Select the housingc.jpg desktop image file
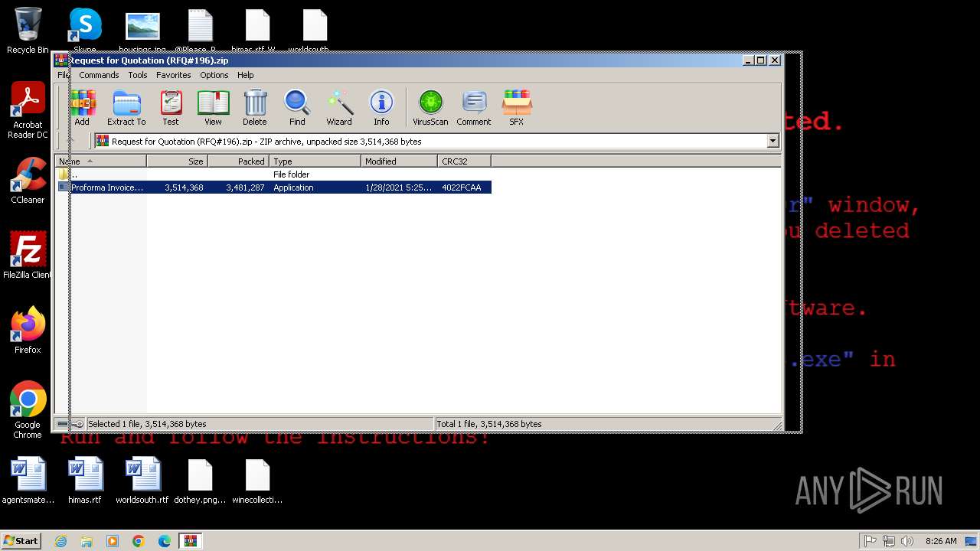 (142, 29)
